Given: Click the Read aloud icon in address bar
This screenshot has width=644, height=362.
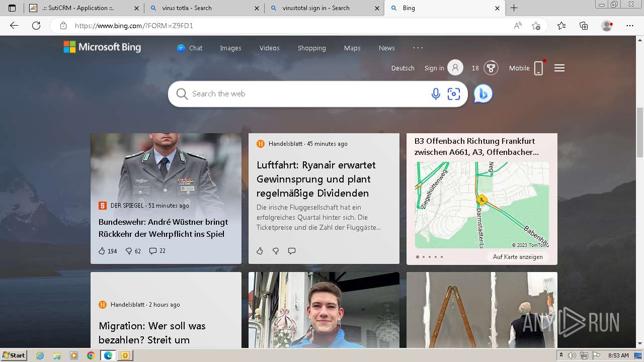Looking at the screenshot, I should pyautogui.click(x=518, y=26).
